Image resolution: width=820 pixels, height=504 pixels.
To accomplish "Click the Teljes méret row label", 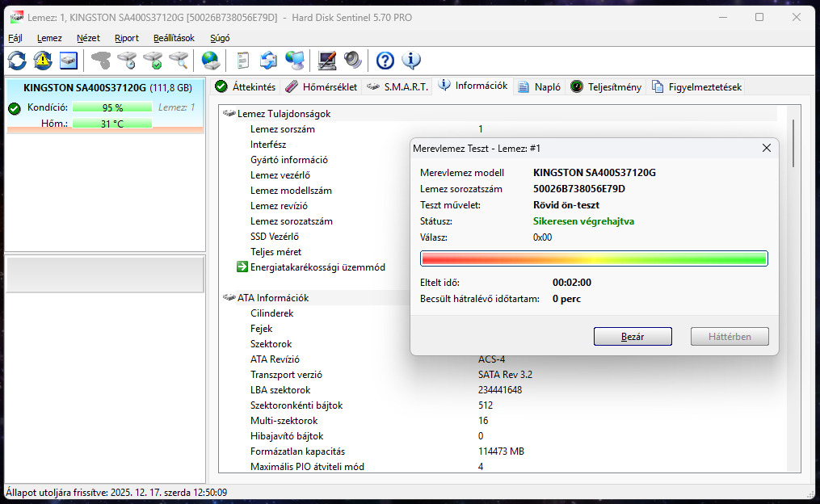I will click(275, 252).
